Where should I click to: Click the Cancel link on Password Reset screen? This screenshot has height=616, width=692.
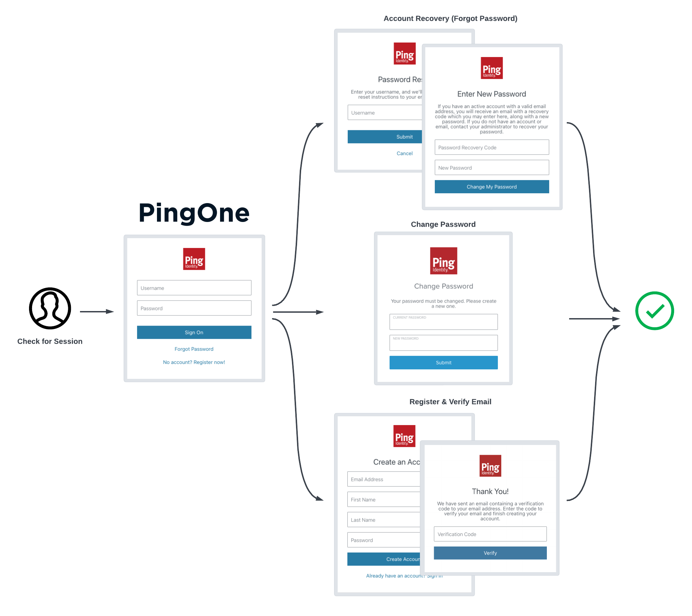point(405,153)
